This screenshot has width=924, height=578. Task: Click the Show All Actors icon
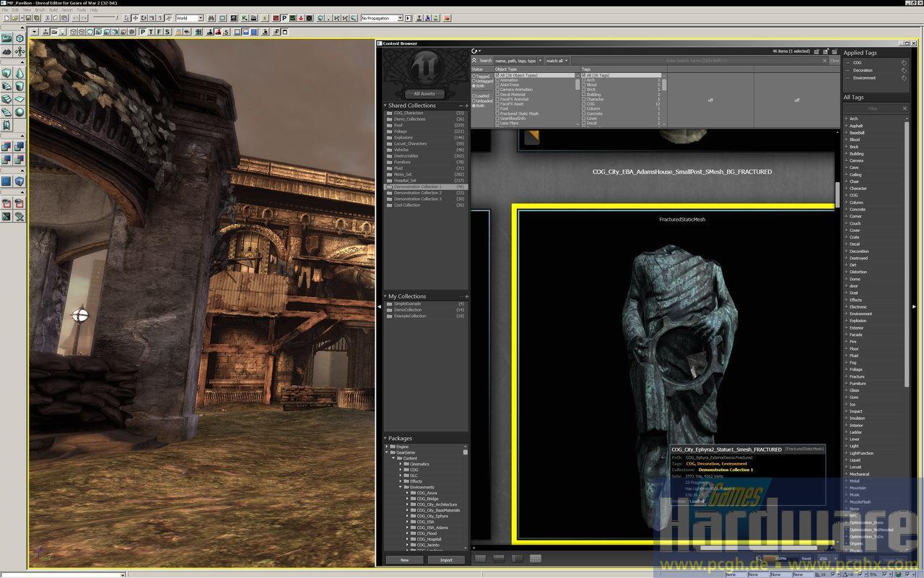[19, 216]
